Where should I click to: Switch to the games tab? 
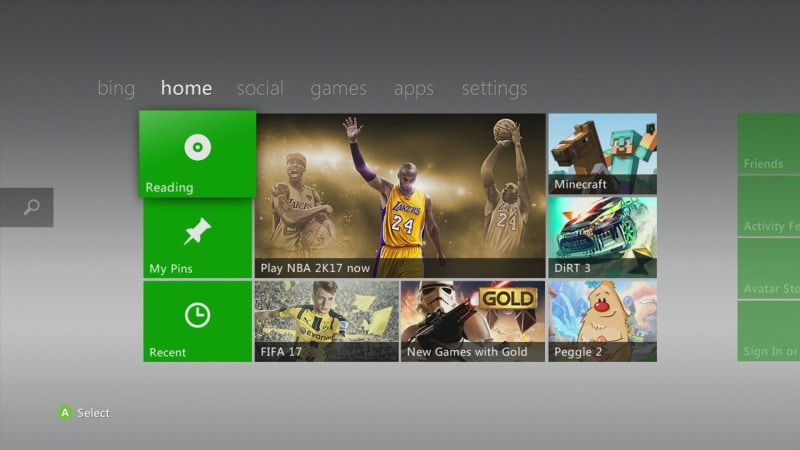click(x=339, y=89)
